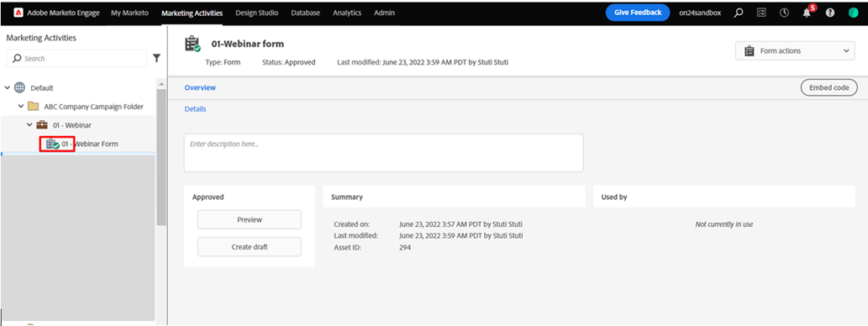Click the Adobe Marketo Engage title
This screenshot has height=326, width=868.
tap(64, 13)
